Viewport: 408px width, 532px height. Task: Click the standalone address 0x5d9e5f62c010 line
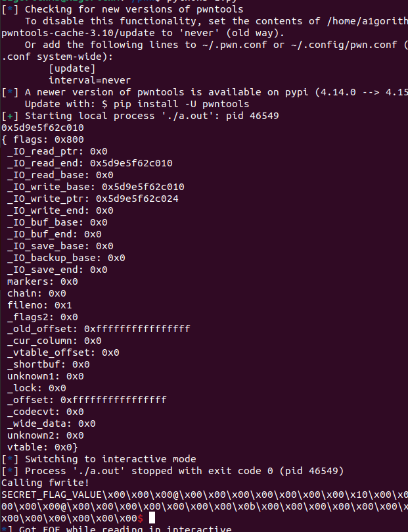point(43,128)
